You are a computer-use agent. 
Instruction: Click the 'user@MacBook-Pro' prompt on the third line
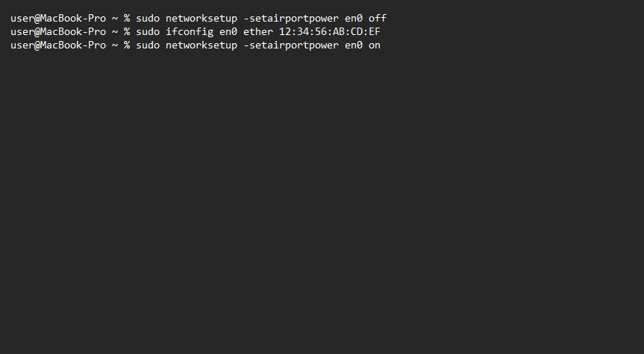pos(58,45)
